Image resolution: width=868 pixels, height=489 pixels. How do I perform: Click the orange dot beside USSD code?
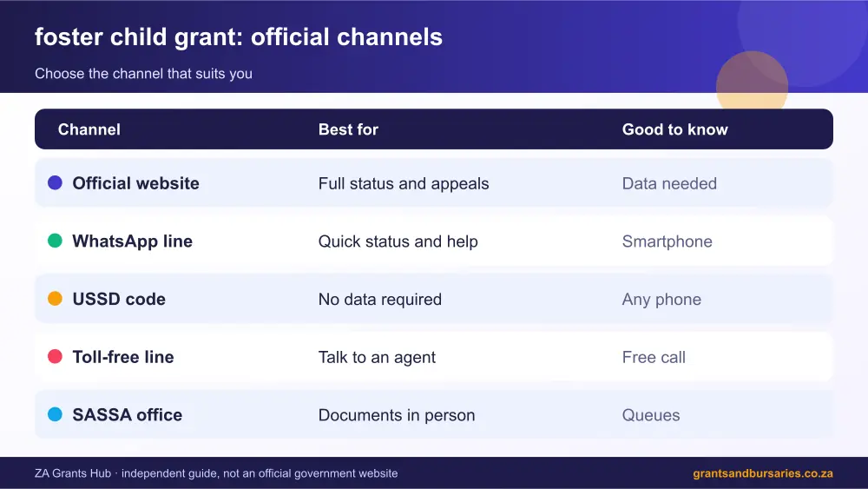click(x=55, y=299)
